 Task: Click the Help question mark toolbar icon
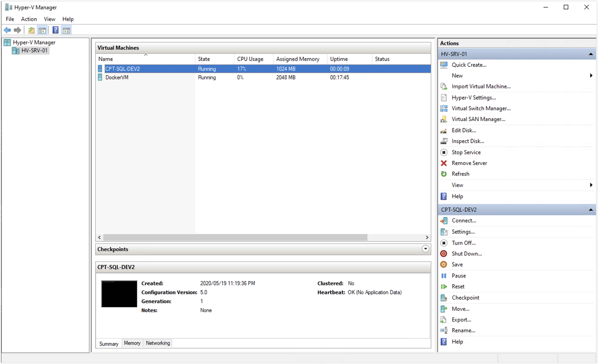click(x=56, y=30)
